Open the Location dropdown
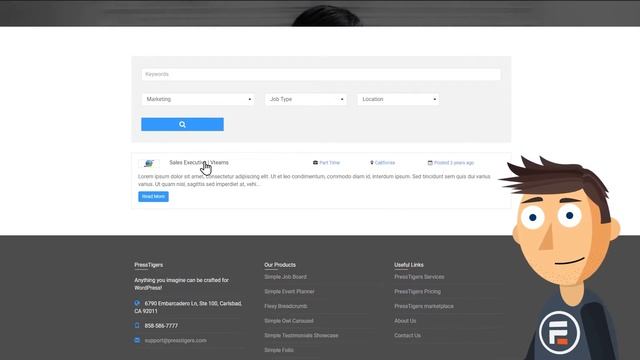 (398, 99)
